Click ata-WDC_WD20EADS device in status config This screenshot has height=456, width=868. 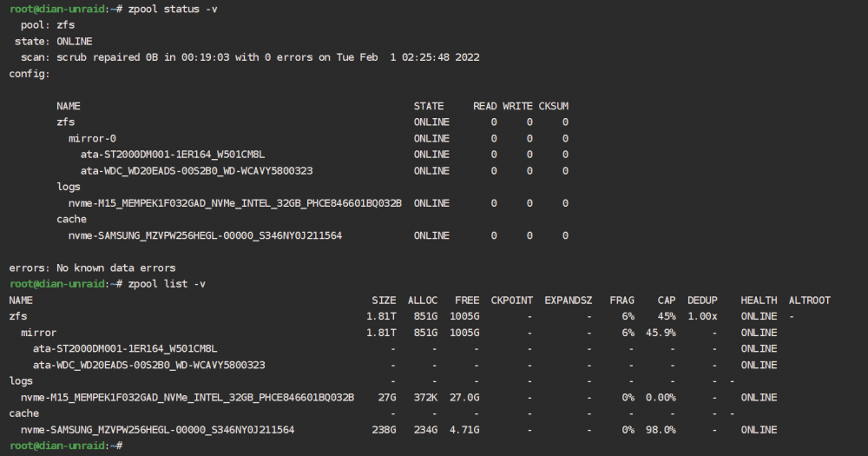(196, 170)
